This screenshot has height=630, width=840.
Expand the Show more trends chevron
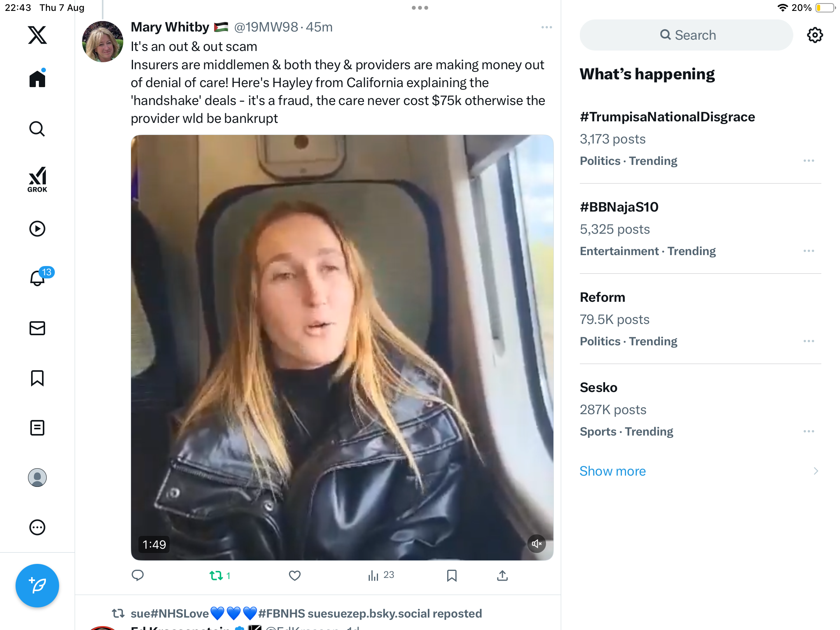pyautogui.click(x=815, y=471)
